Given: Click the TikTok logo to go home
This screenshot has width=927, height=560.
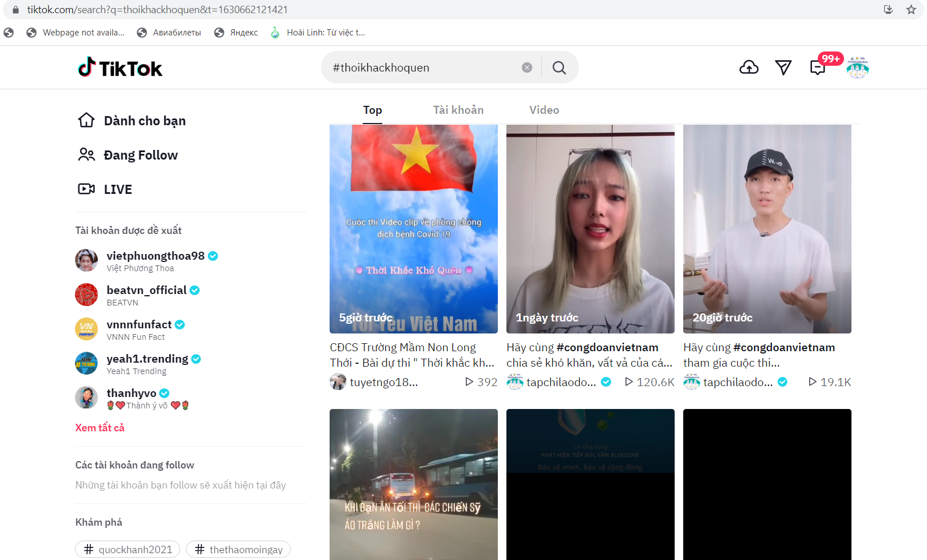Looking at the screenshot, I should point(120,67).
